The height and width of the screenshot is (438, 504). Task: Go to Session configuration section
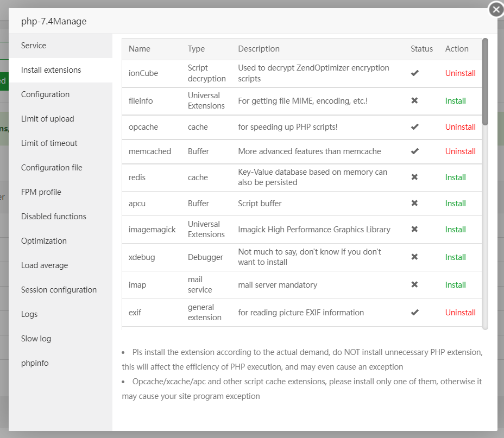[x=59, y=290]
